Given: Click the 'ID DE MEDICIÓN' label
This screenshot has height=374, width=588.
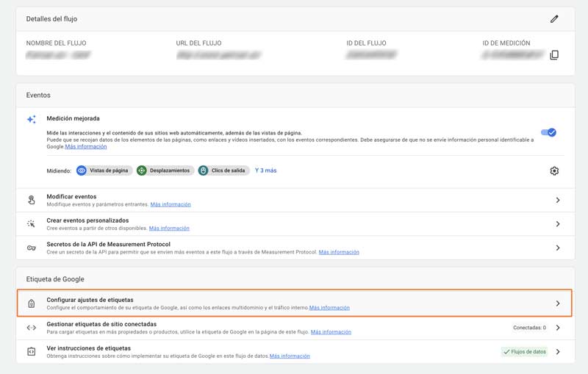Looking at the screenshot, I should (506, 43).
